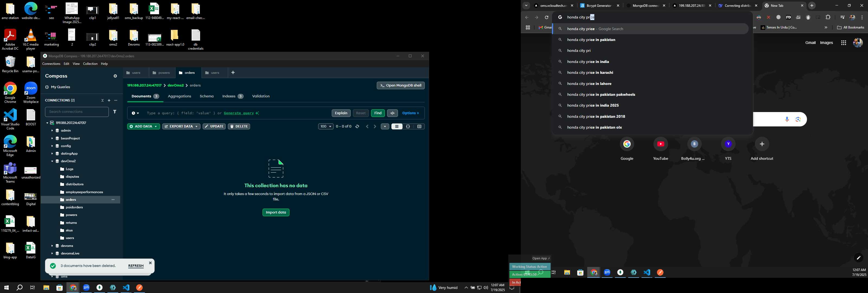
Task: Go to next page of documents
Action: pos(375,127)
